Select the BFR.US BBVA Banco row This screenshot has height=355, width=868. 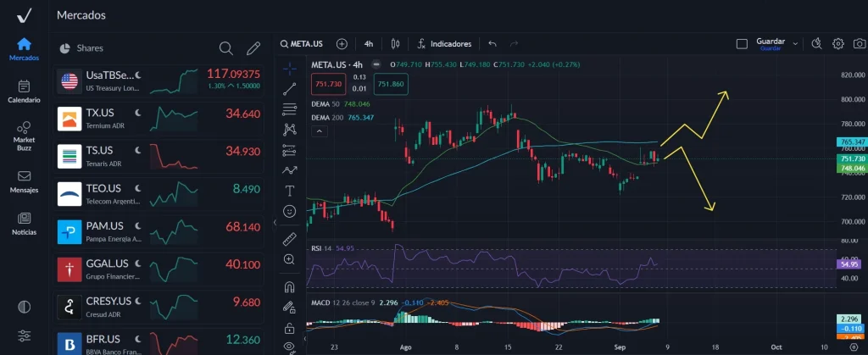click(x=159, y=343)
